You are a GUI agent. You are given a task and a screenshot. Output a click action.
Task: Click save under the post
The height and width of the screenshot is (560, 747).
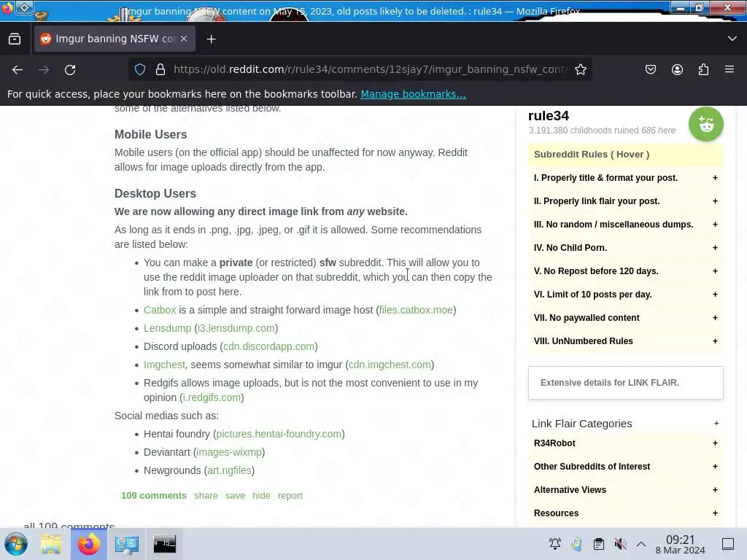(236, 496)
